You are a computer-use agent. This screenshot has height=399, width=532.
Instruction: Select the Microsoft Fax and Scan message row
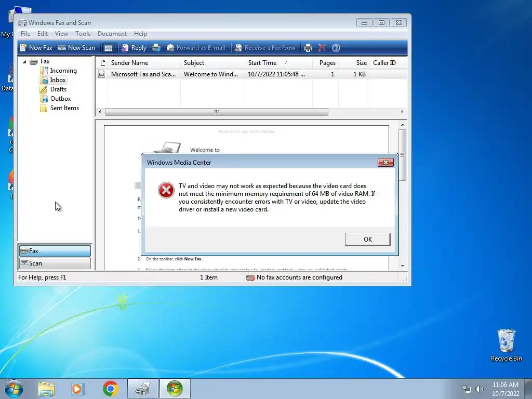point(251,74)
